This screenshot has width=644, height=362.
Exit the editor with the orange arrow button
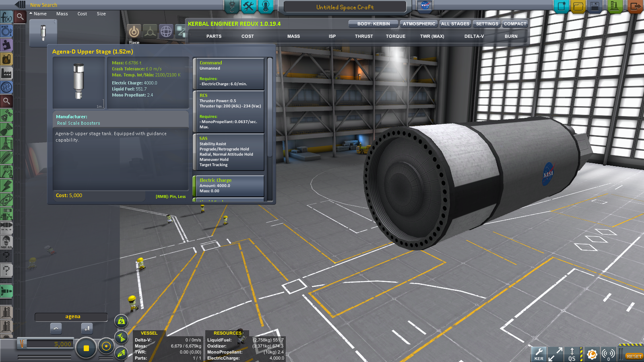(x=635, y=6)
